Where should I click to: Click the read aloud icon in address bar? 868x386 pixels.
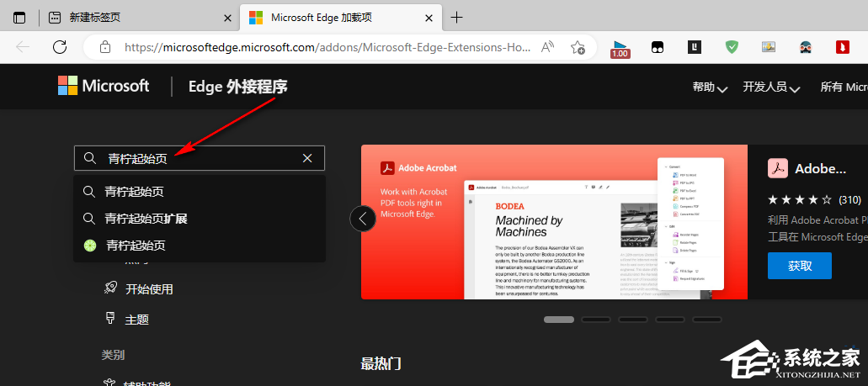pos(547,47)
